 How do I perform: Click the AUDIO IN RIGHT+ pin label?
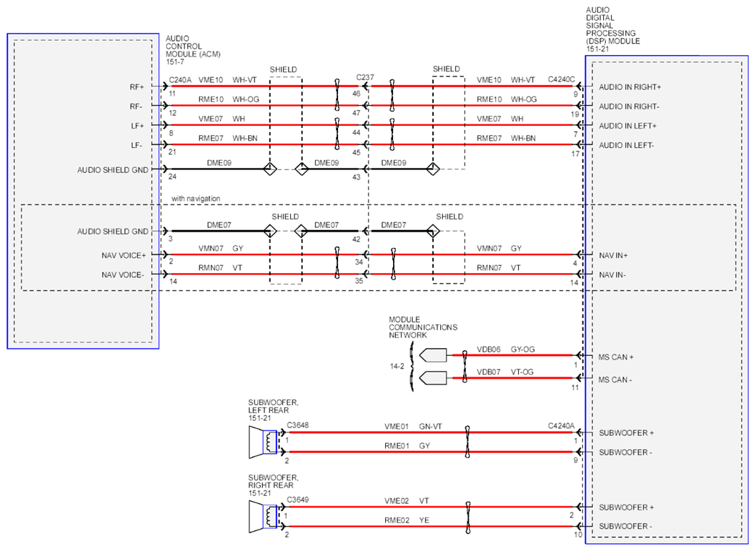[x=630, y=87]
